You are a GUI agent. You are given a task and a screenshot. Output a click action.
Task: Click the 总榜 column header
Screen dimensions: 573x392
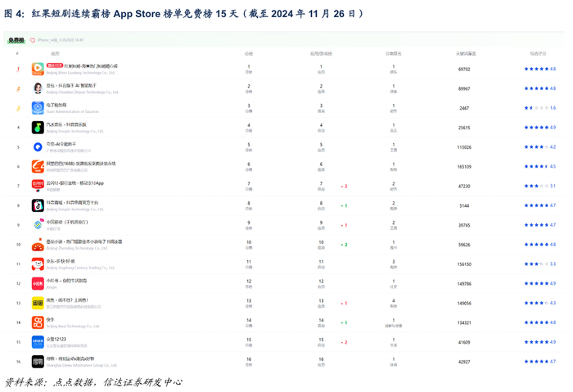click(249, 54)
